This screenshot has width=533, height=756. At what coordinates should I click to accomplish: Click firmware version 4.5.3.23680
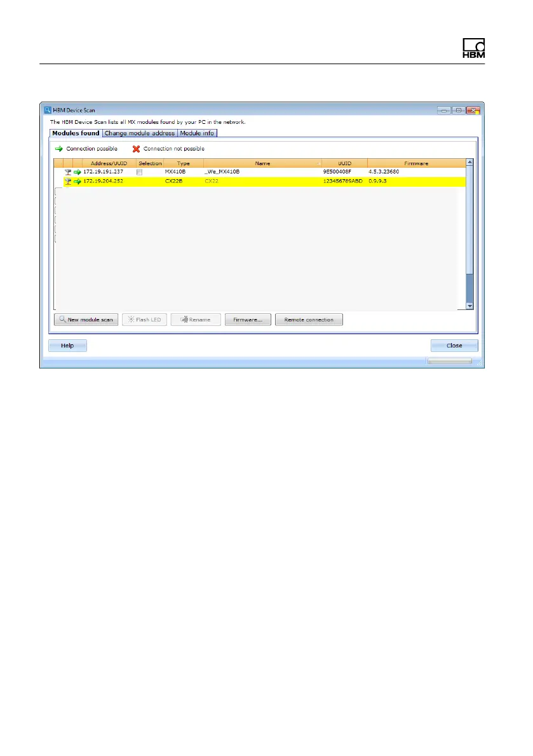click(384, 172)
